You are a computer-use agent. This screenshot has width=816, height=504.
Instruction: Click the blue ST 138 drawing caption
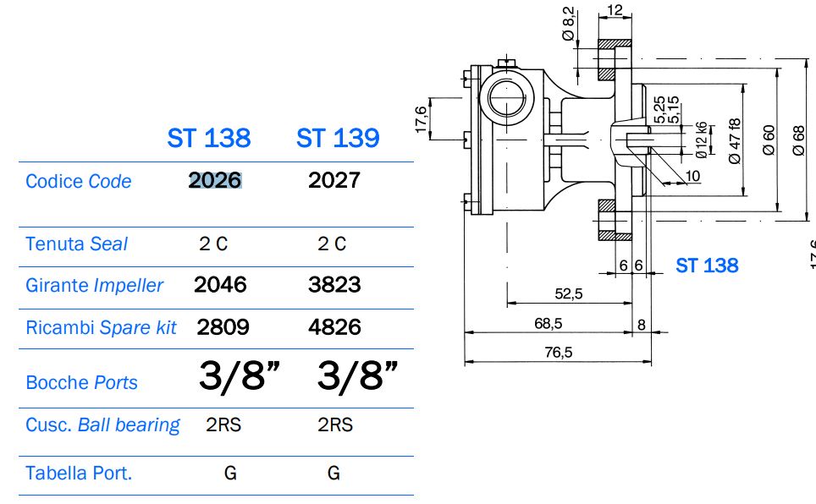pyautogui.click(x=707, y=266)
